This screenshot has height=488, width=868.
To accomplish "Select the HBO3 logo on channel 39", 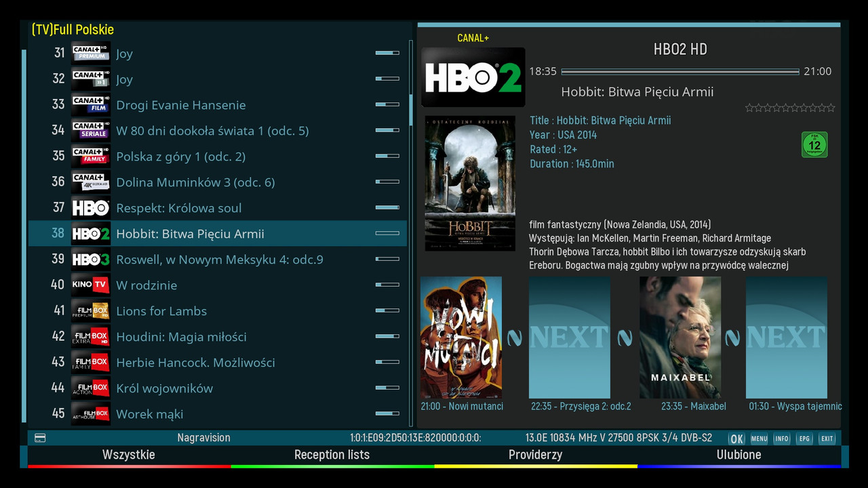I will pos(91,259).
